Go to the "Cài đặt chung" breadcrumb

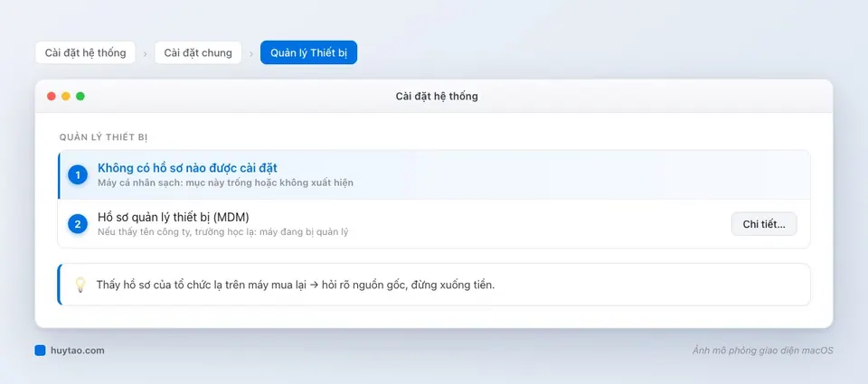198,52
